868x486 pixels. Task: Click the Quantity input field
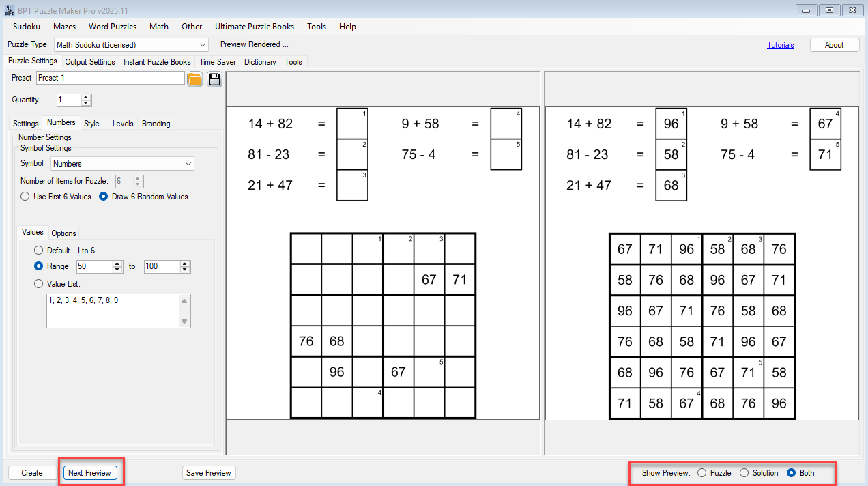(x=69, y=100)
